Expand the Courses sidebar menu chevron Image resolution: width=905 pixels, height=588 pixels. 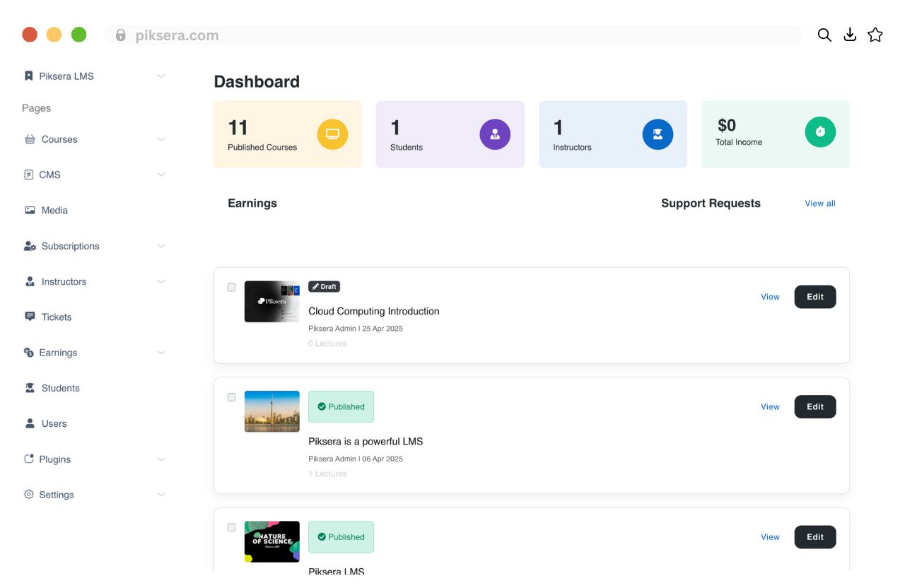[x=161, y=139]
